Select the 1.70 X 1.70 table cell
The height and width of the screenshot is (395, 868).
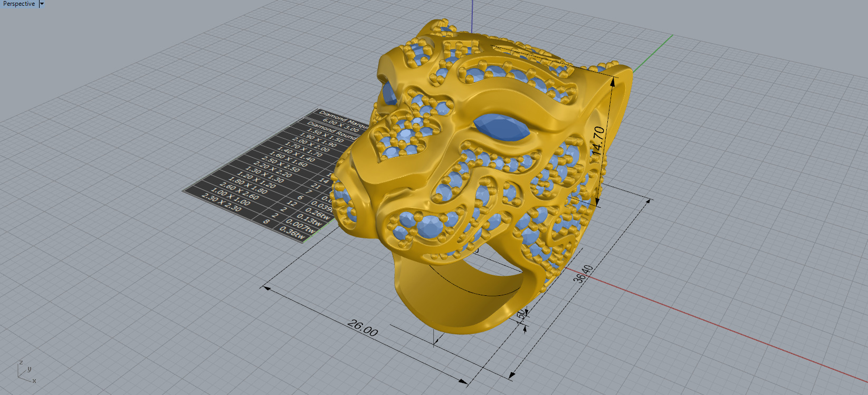click(x=303, y=149)
